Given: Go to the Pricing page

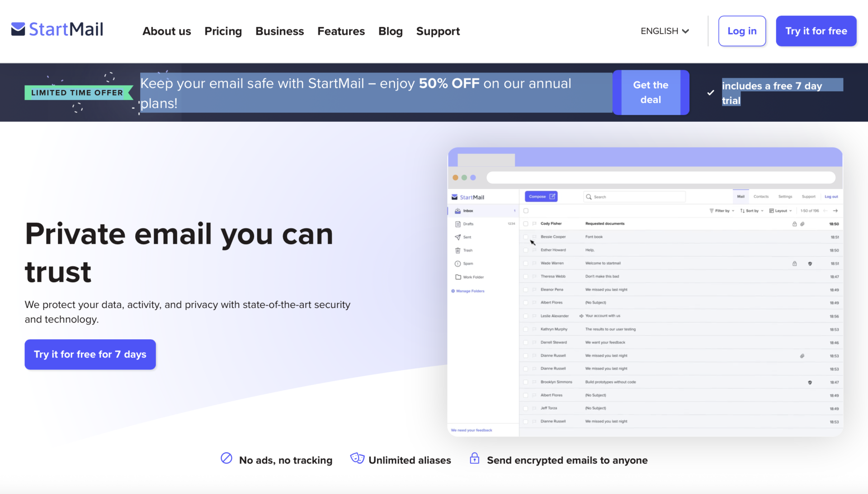Looking at the screenshot, I should 223,31.
